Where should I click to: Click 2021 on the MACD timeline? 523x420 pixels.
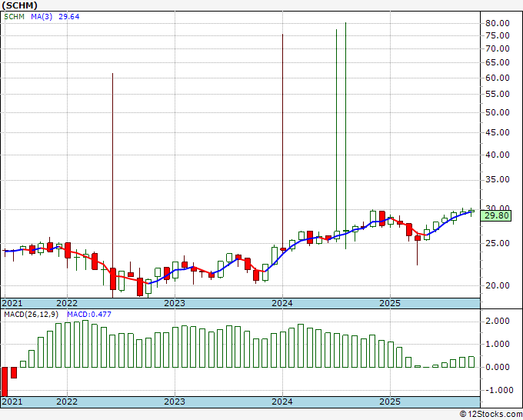click(x=12, y=402)
